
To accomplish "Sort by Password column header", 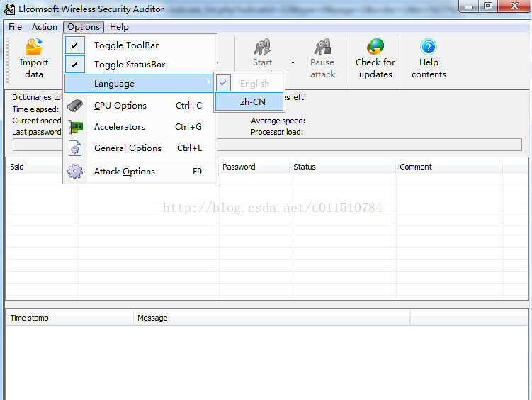I will [254, 167].
